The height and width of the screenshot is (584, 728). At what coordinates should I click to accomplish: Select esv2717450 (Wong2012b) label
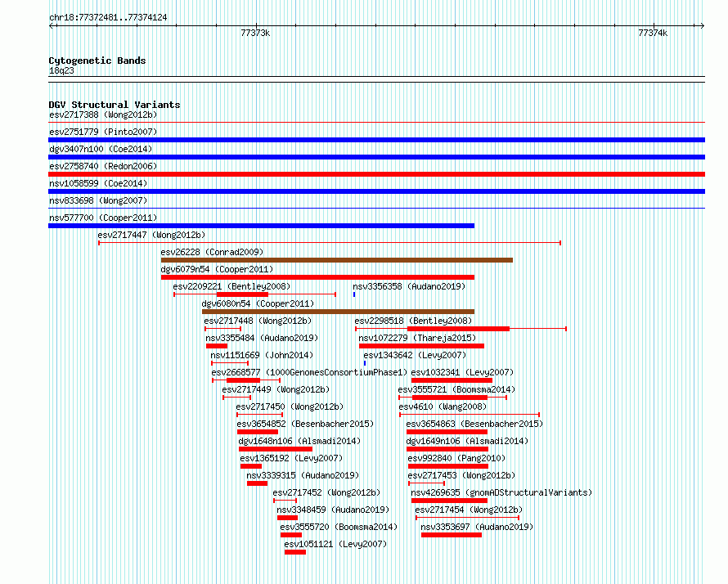290,407
